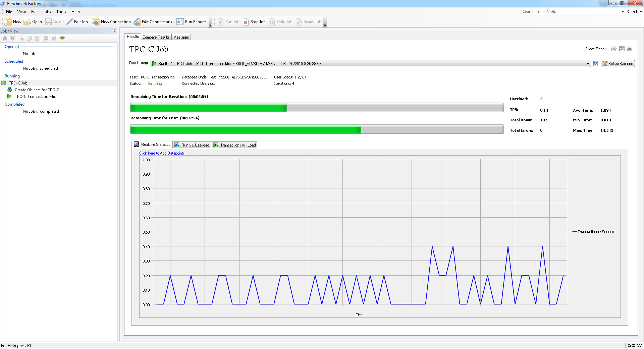Click the Edit Connections icon
This screenshot has height=349, width=644.
[x=137, y=22]
